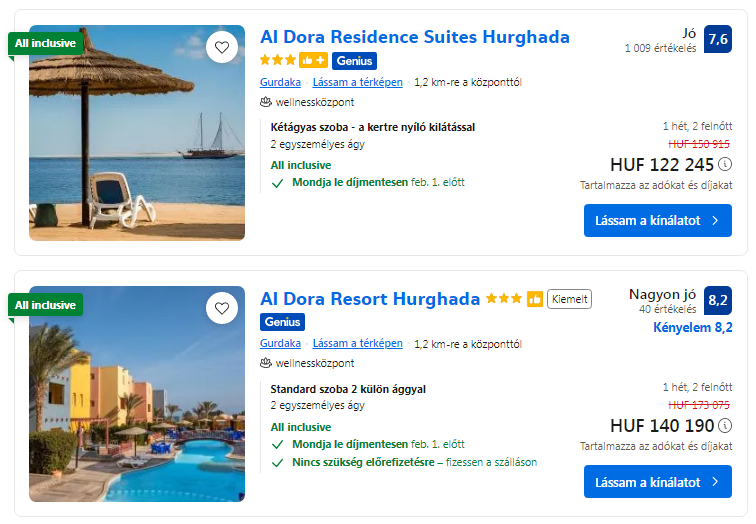Click the thumbs-up preferred badge for Residence Suites
The width and height of the screenshot is (756, 524).
[x=313, y=61]
